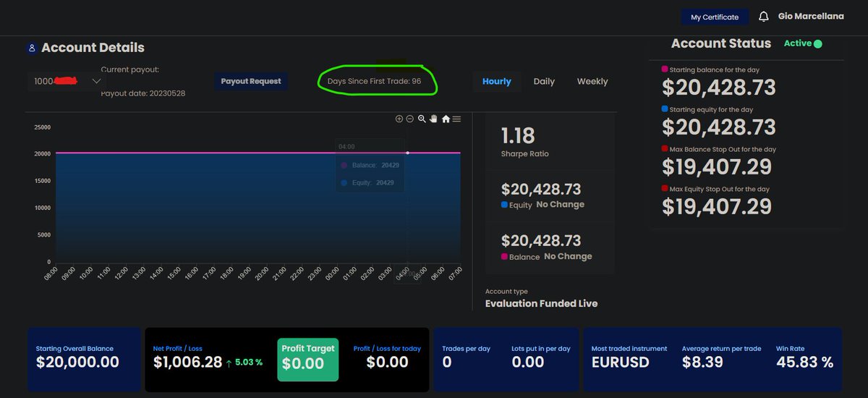Click the Trades per day value 0

[x=447, y=363]
